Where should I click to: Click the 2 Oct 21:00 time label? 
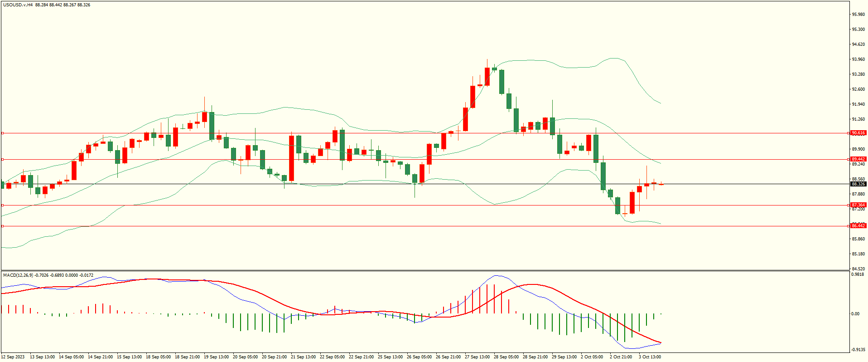click(621, 357)
